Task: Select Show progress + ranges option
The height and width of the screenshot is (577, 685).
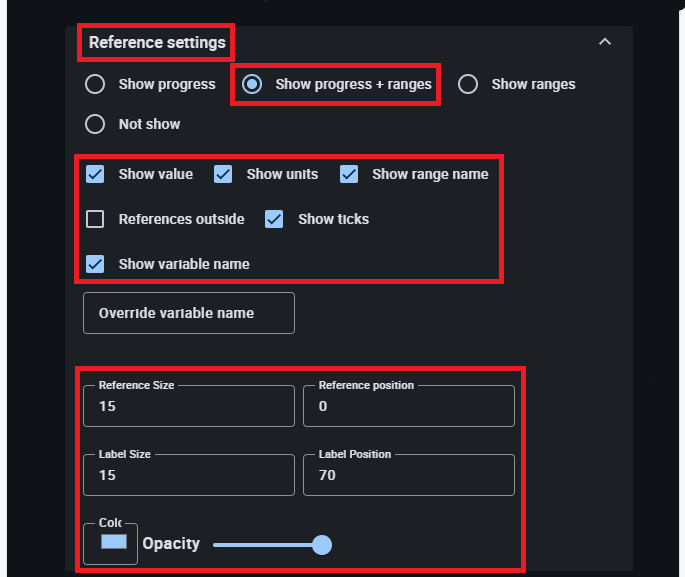Action: tap(253, 84)
